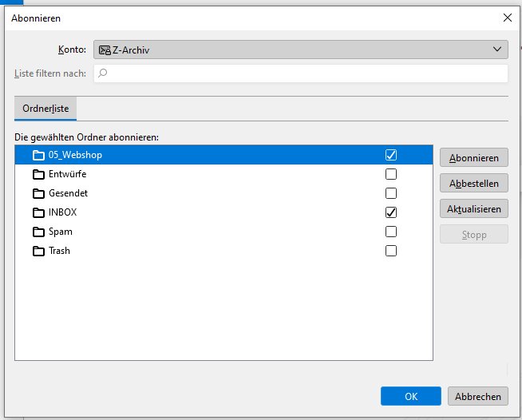Click the Abonnieren button

474,157
